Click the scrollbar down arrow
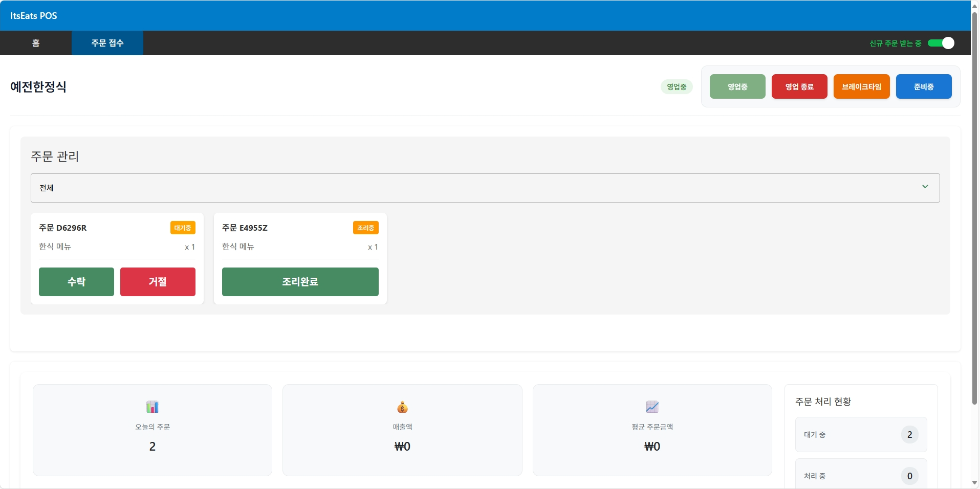The height and width of the screenshot is (489, 980). click(975, 483)
